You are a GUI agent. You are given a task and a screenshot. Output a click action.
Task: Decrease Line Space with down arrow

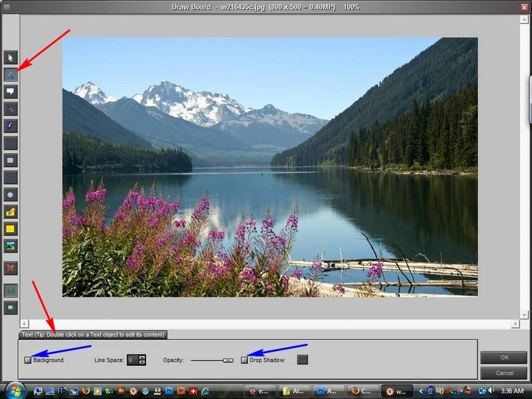click(x=142, y=362)
